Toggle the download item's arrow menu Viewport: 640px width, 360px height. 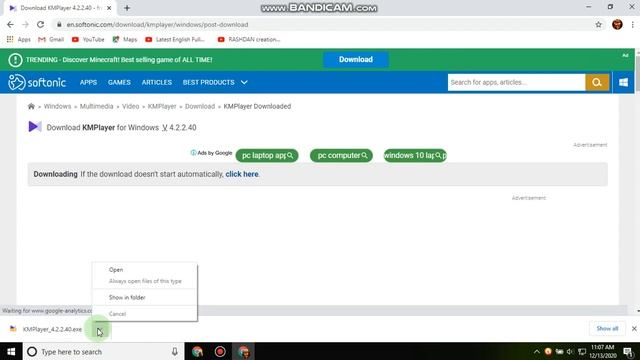pos(100,329)
